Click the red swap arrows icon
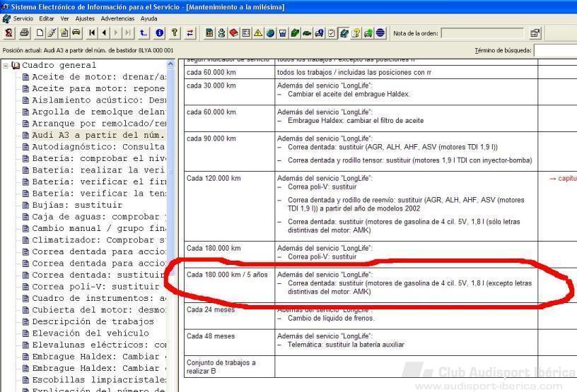 coord(190,33)
